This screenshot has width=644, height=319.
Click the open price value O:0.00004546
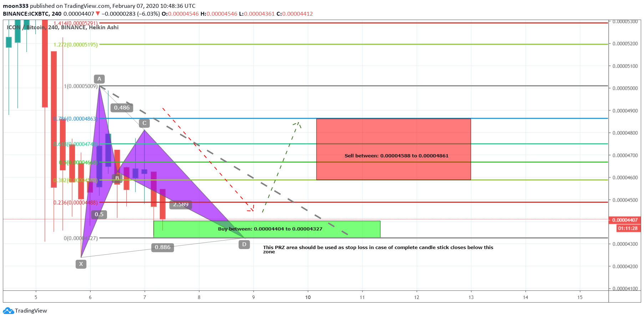180,14
